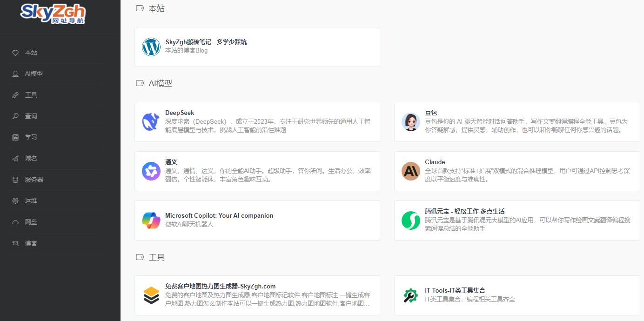
Task: Click 通义 description starting '通义，通情、达义'
Action: pyautogui.click(x=268, y=175)
